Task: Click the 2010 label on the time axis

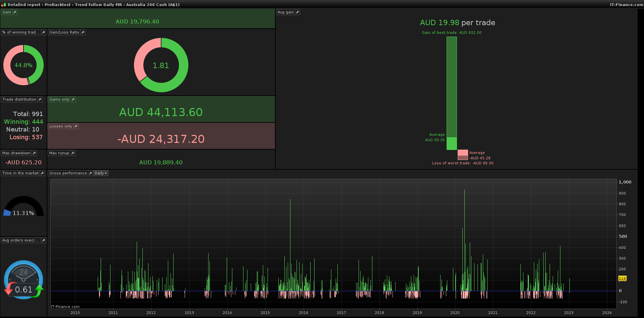Action: tap(75, 313)
